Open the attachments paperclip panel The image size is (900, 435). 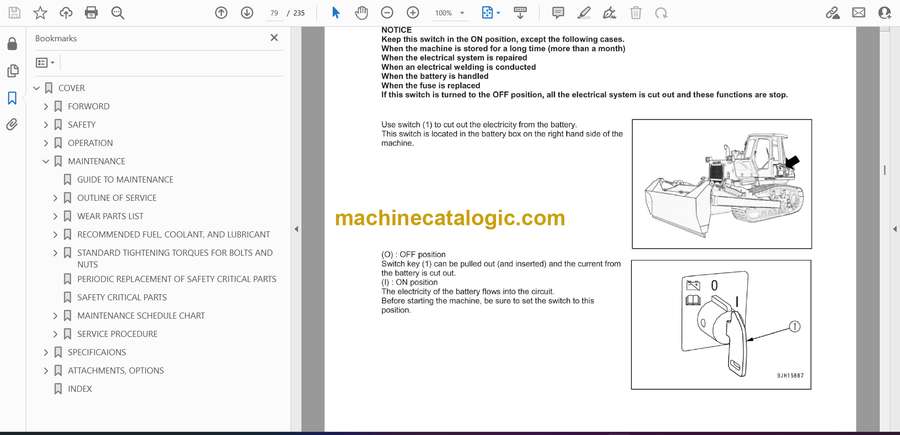tap(12, 125)
